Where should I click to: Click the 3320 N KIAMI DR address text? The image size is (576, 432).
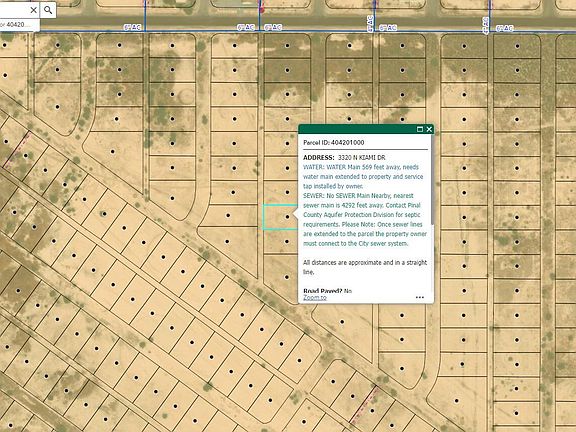(361, 158)
